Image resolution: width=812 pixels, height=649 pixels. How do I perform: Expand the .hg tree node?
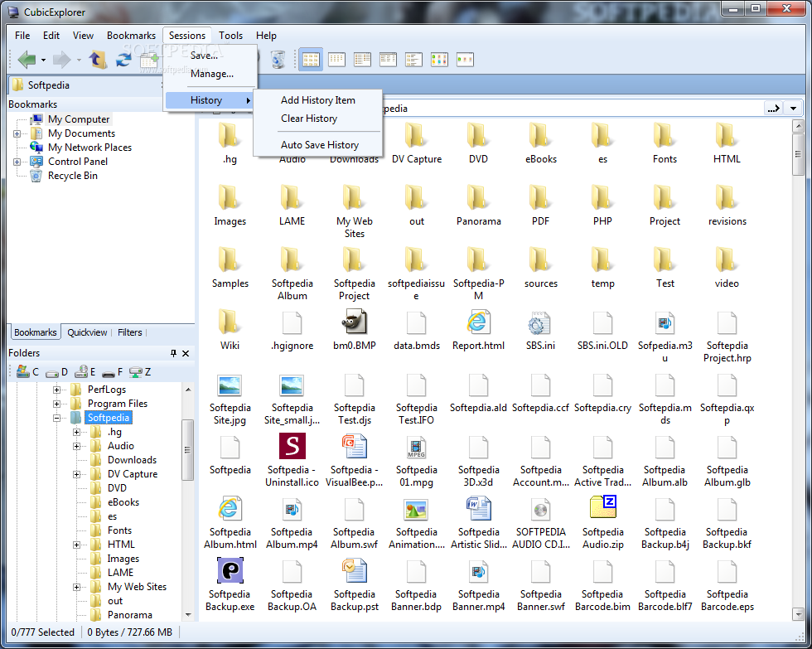click(x=76, y=432)
